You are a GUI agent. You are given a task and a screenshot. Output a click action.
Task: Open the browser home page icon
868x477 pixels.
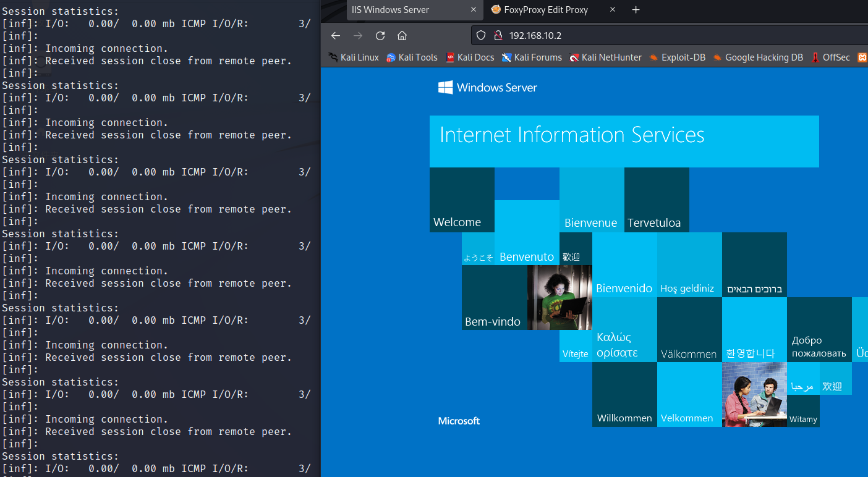point(402,35)
